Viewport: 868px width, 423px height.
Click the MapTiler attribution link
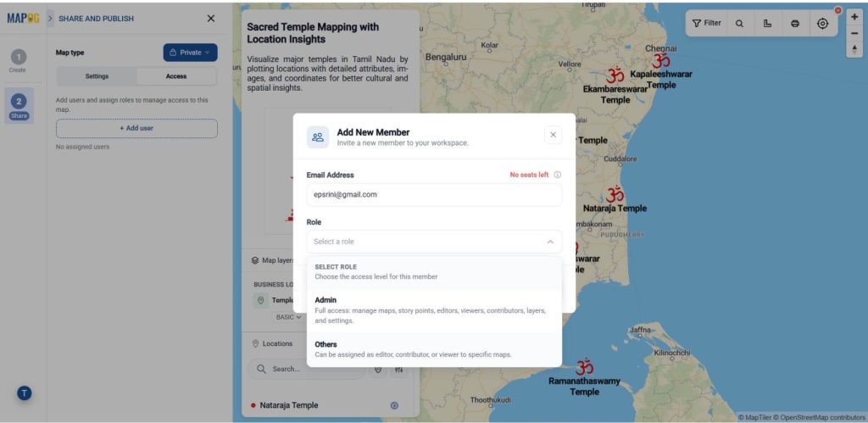pyautogui.click(x=754, y=417)
